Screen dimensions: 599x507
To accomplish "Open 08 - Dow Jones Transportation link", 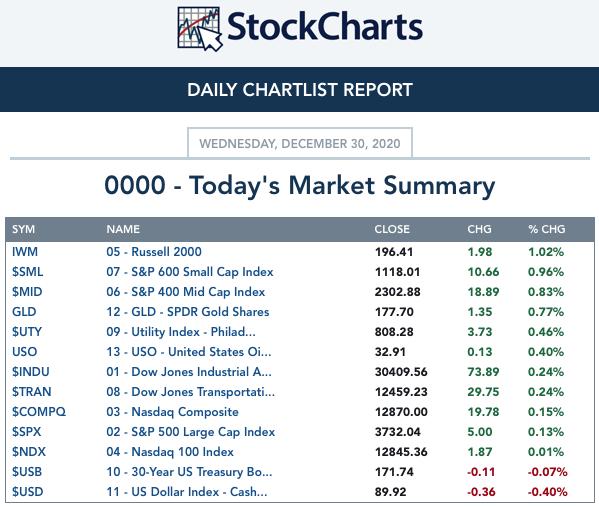I will tap(190, 392).
